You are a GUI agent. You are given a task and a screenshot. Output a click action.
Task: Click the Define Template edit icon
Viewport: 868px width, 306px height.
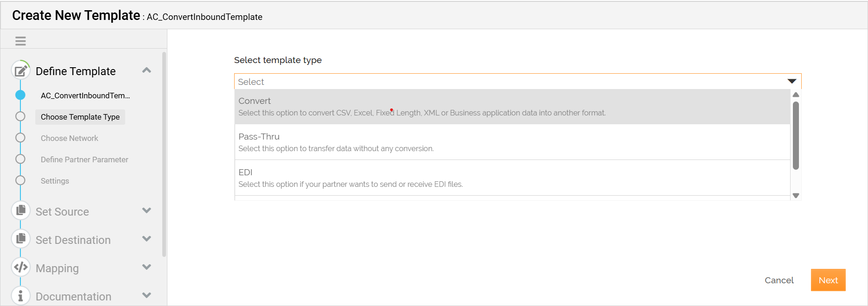click(x=20, y=71)
